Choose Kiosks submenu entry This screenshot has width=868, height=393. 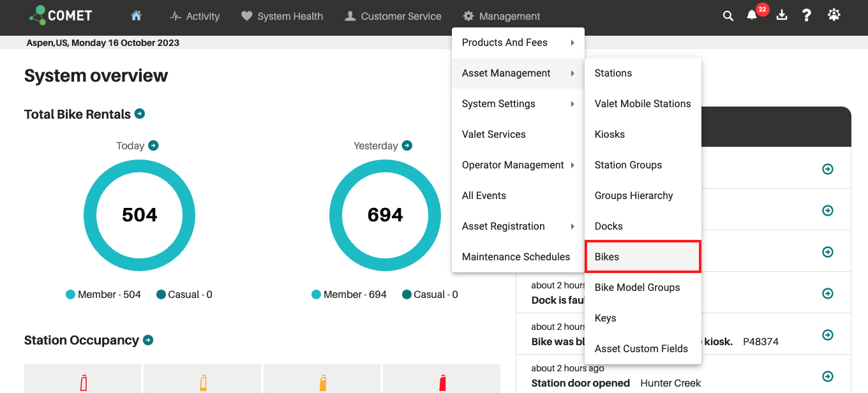click(643, 135)
